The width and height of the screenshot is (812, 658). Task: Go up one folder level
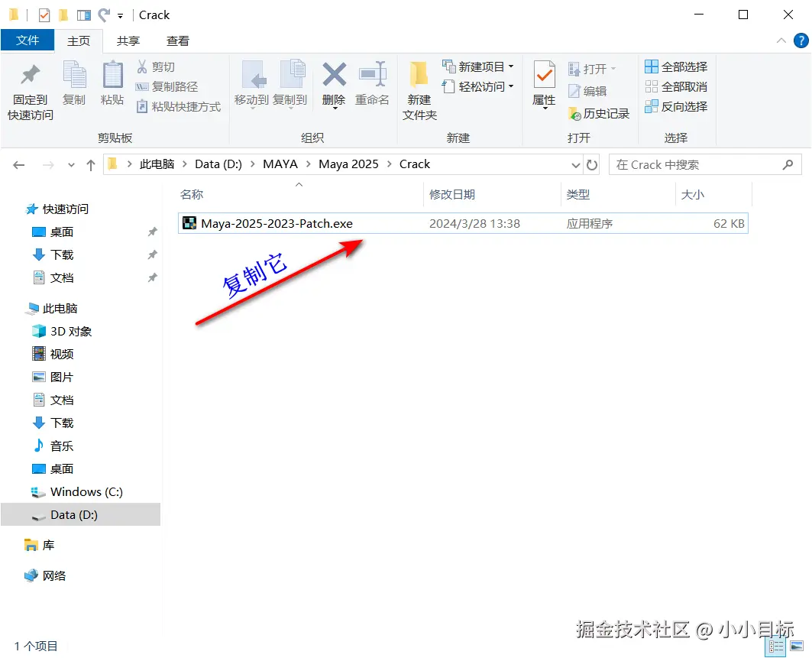click(91, 165)
